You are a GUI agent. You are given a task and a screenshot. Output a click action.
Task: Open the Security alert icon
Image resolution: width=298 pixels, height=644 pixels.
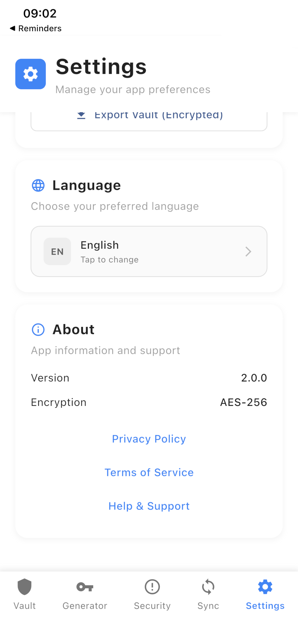tap(152, 586)
